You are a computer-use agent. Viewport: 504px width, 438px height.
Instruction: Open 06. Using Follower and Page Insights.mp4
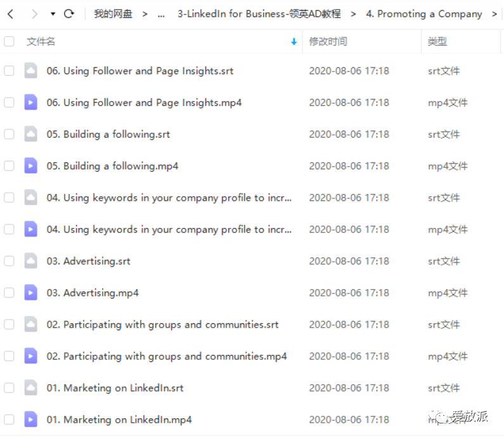click(x=144, y=103)
